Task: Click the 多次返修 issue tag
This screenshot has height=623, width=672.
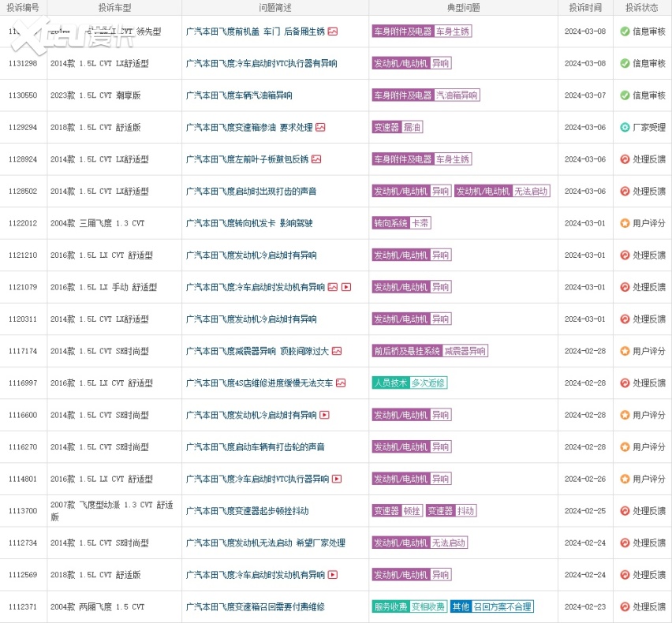Action: tap(428, 383)
